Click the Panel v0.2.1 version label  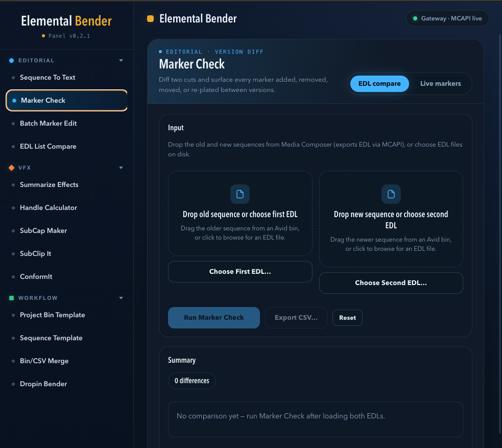click(x=66, y=36)
